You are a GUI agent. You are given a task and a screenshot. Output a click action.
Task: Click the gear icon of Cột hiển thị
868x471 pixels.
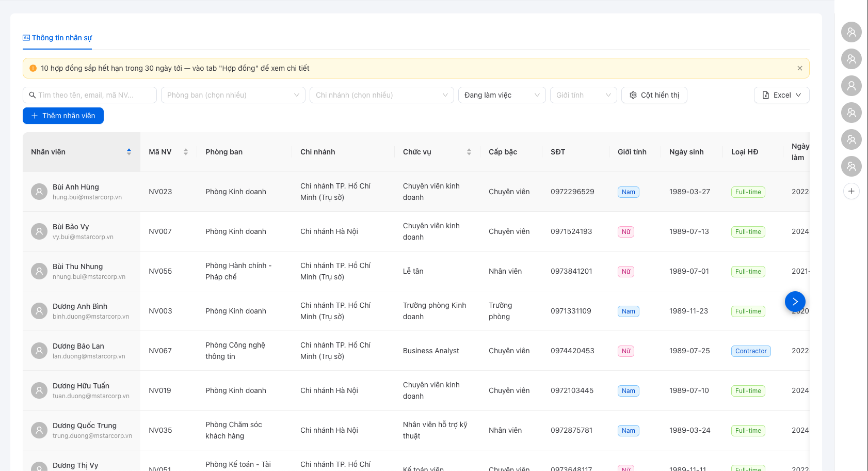pyautogui.click(x=633, y=95)
